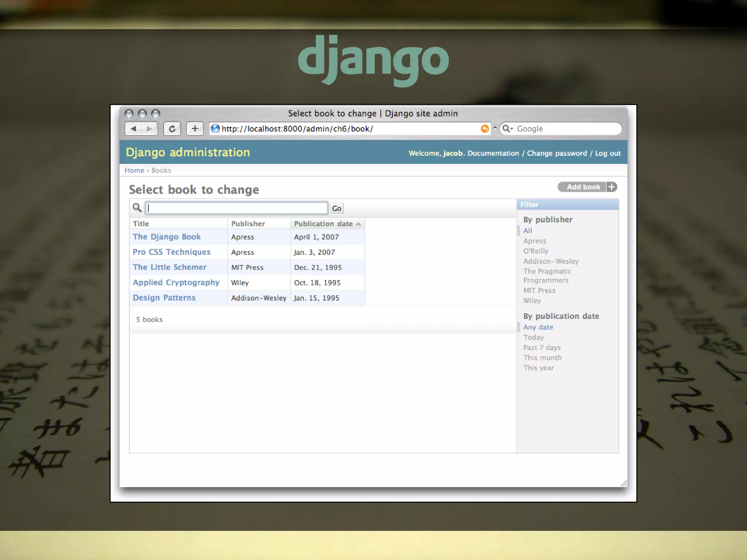Viewport: 747px width, 560px height.
Task: Sort by the Publication date column header
Action: 323,223
